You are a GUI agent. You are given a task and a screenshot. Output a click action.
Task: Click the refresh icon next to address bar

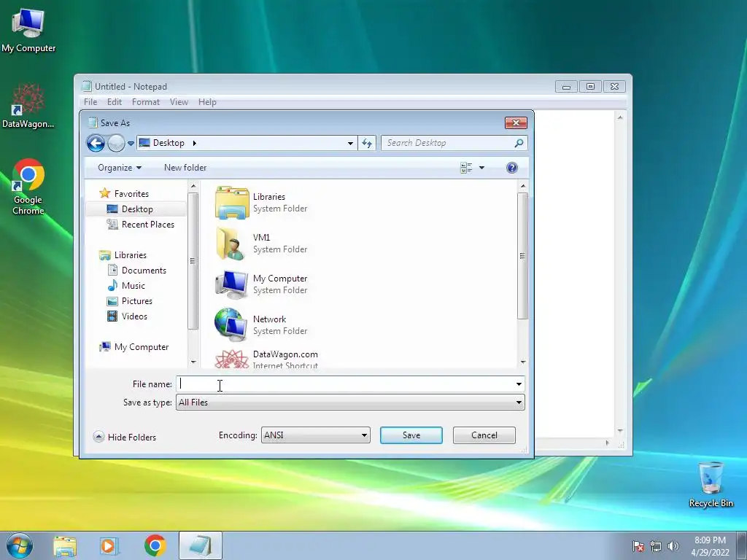(367, 143)
